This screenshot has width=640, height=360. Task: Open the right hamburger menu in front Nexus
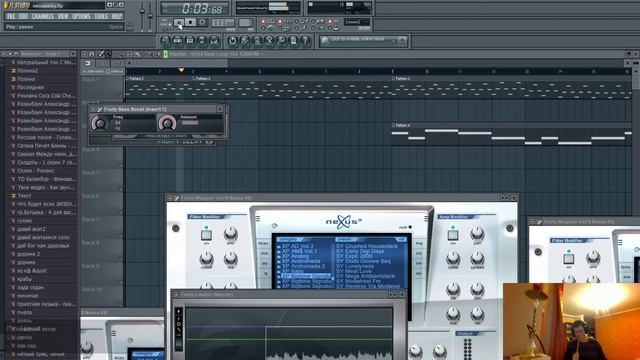coord(426,219)
